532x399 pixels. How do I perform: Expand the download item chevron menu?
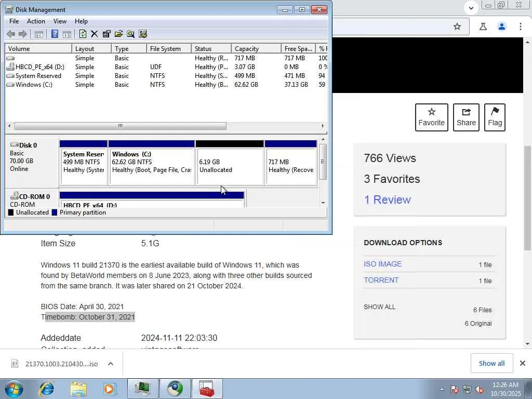111,364
